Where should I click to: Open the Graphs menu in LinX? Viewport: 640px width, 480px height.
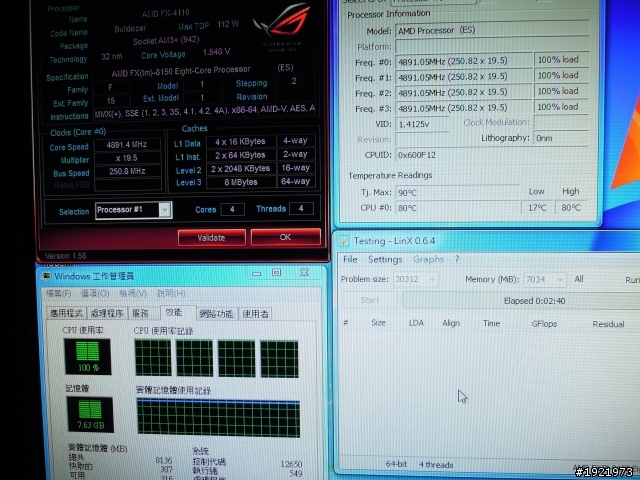pyautogui.click(x=428, y=259)
